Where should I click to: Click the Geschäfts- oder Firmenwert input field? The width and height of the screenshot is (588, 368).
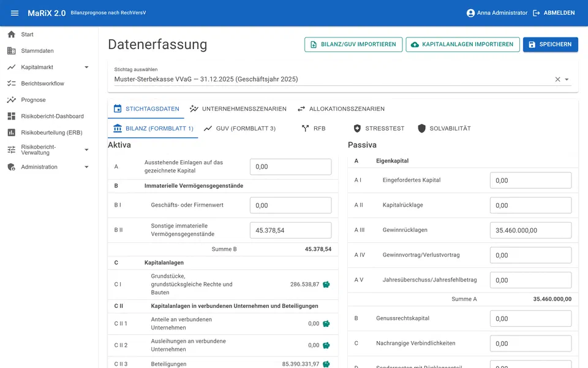point(290,205)
